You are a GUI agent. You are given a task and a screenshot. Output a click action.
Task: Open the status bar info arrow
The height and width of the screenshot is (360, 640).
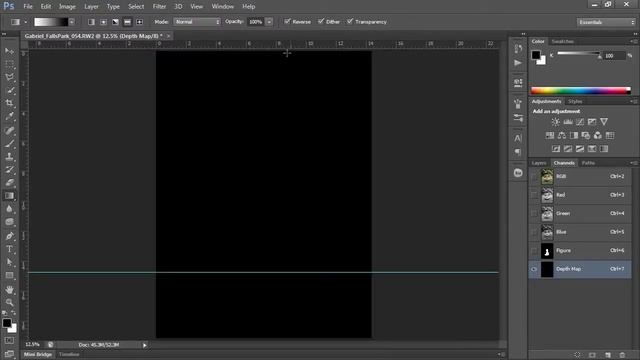[144, 345]
